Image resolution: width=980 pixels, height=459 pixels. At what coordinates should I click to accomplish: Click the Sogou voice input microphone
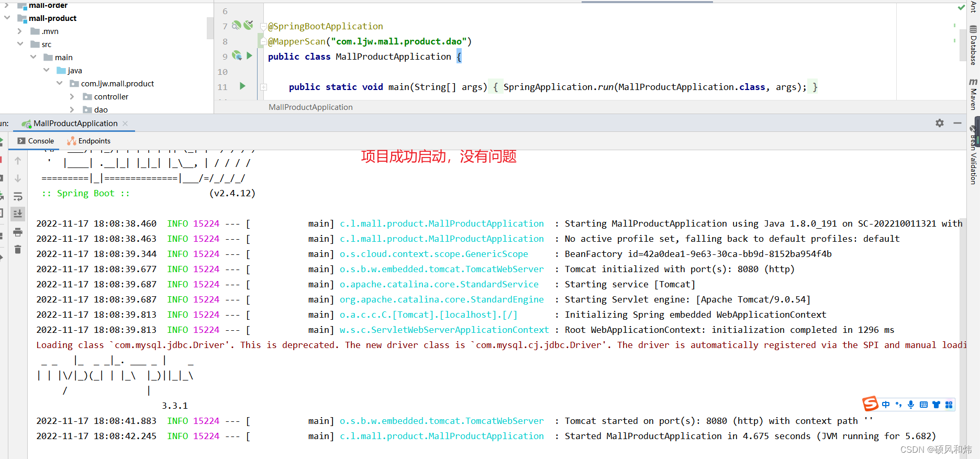(x=911, y=405)
